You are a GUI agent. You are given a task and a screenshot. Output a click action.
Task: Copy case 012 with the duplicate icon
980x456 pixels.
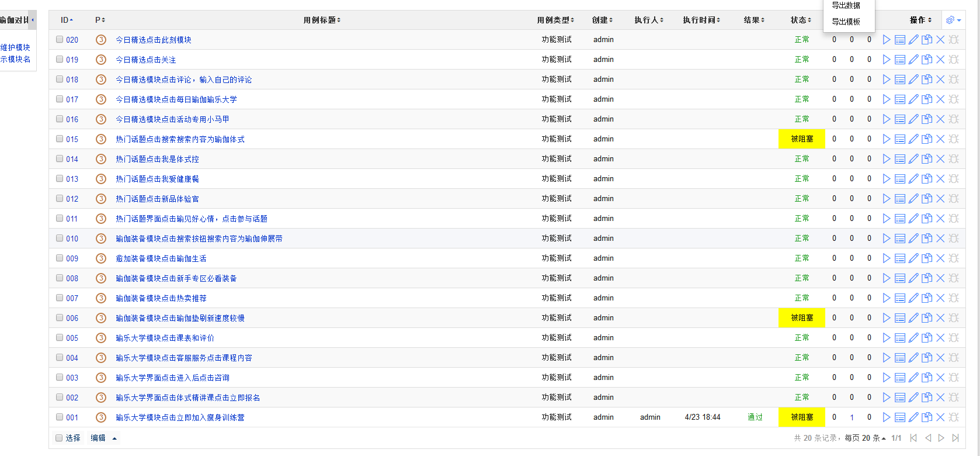coord(927,199)
